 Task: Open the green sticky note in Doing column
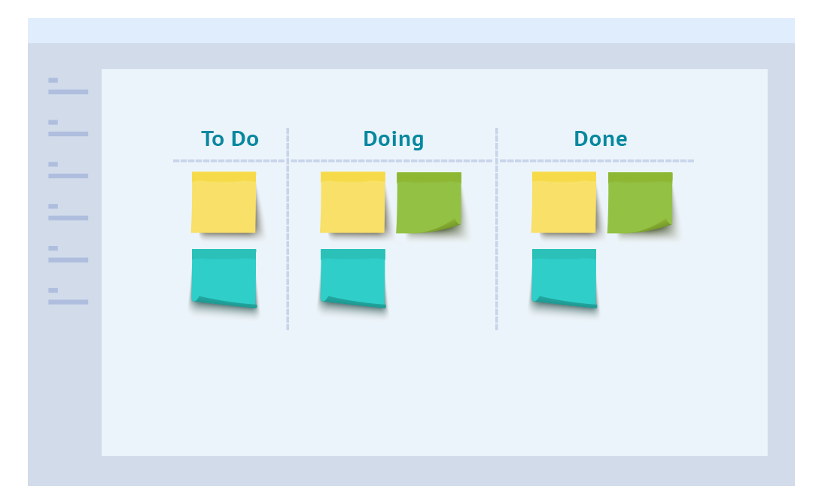tap(428, 202)
